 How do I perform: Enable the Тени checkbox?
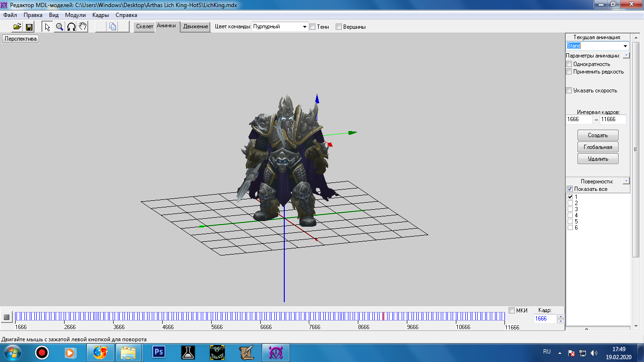tap(312, 27)
